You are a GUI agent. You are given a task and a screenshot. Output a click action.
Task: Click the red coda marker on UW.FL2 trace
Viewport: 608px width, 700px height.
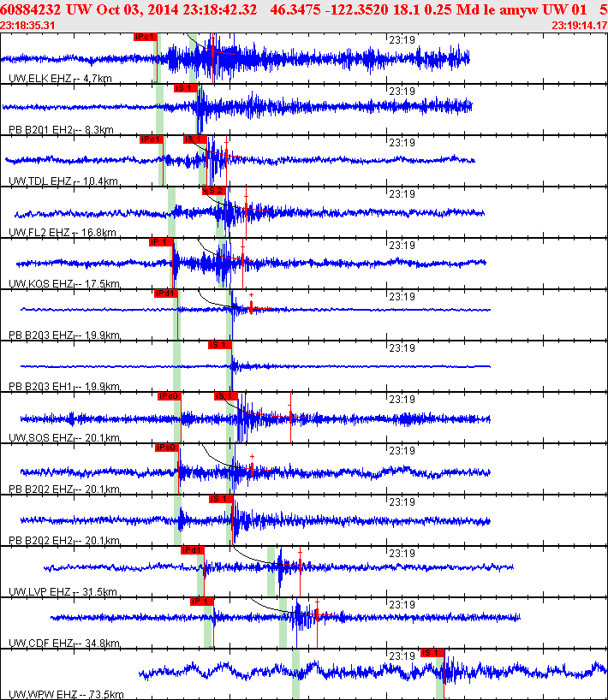pyautogui.click(x=246, y=210)
